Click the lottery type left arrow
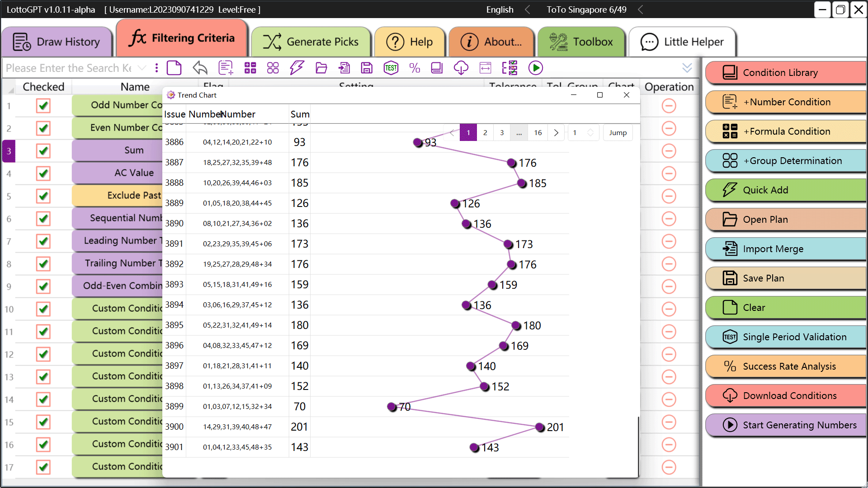This screenshot has height=488, width=868. (640, 9)
